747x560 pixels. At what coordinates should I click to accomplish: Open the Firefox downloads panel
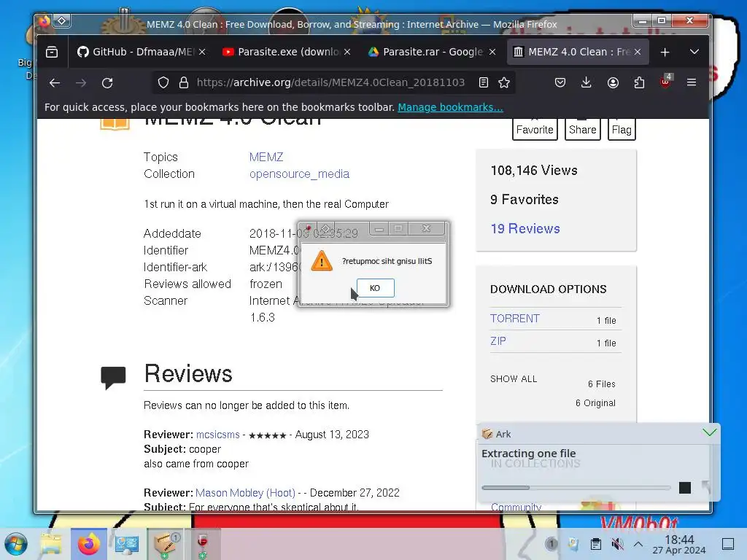587,83
